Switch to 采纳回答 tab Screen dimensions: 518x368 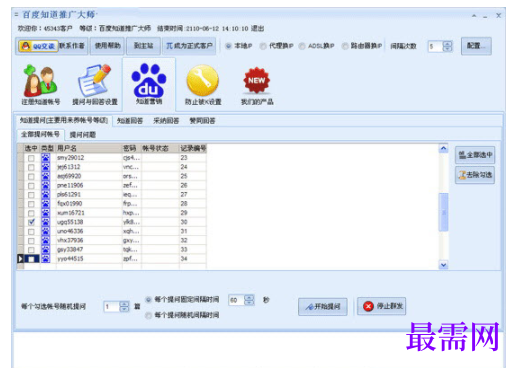click(166, 121)
